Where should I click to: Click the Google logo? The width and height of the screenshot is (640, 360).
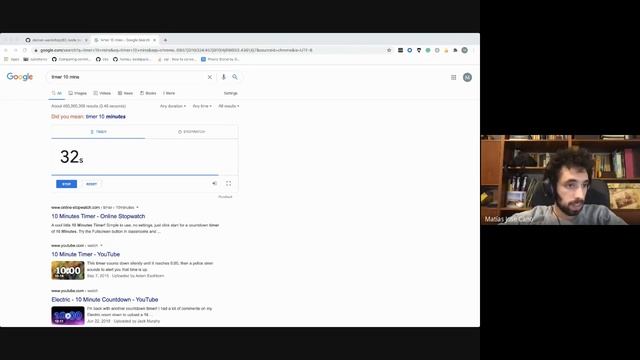20,77
